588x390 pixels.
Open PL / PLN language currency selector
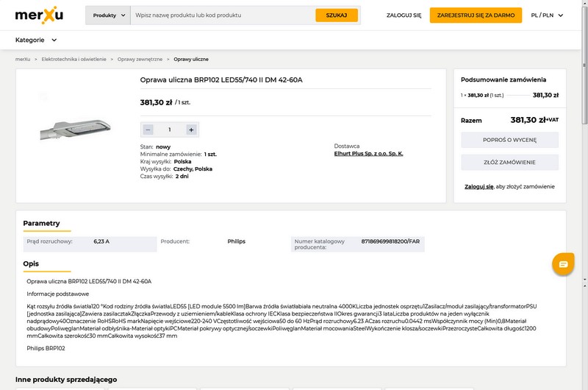[547, 15]
